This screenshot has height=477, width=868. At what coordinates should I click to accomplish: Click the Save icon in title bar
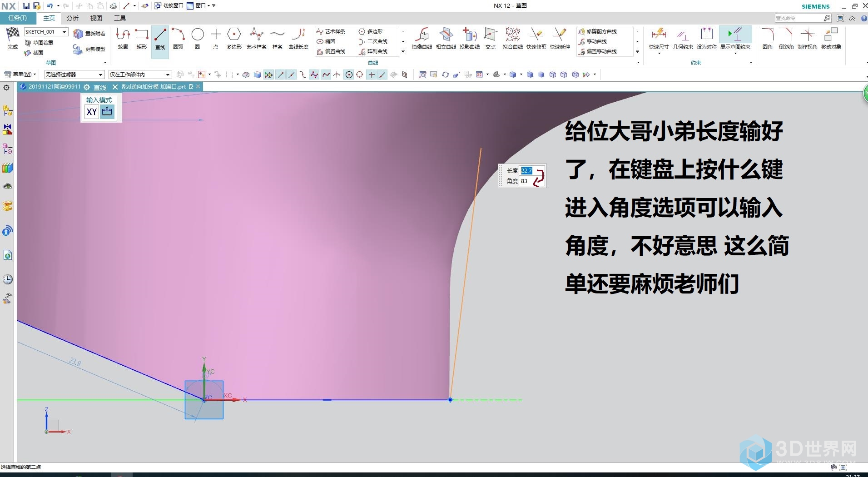click(26, 6)
